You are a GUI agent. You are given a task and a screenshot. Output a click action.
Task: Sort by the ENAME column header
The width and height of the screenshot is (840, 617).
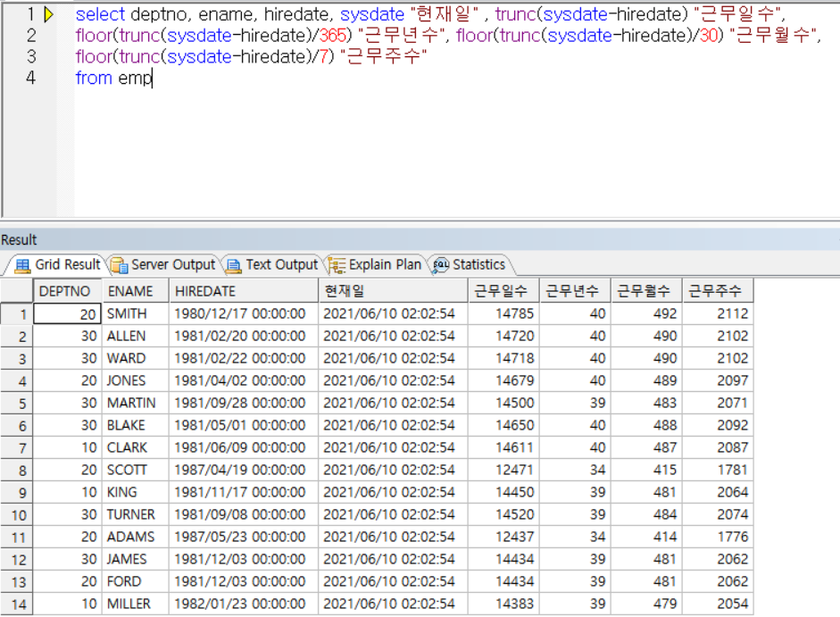pos(136,291)
